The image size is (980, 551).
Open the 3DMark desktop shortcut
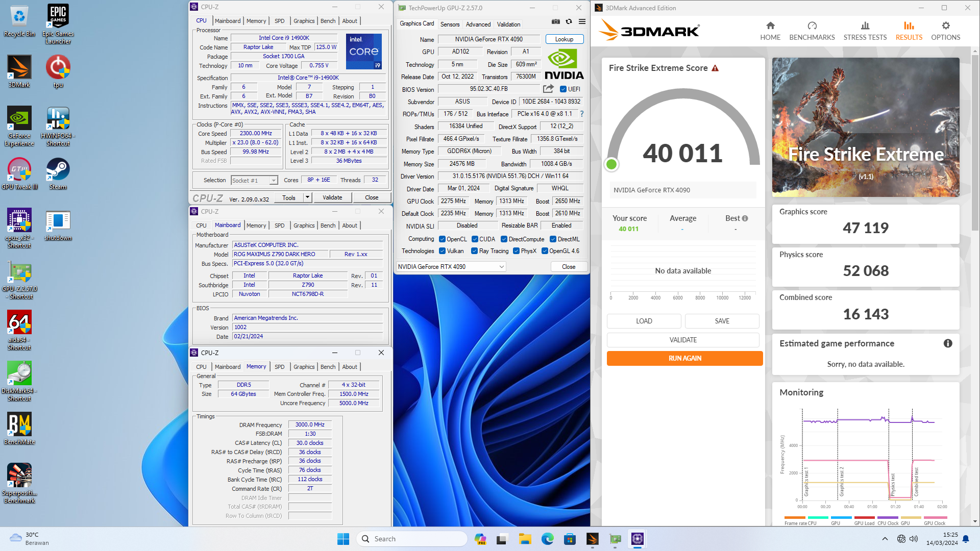tap(19, 71)
